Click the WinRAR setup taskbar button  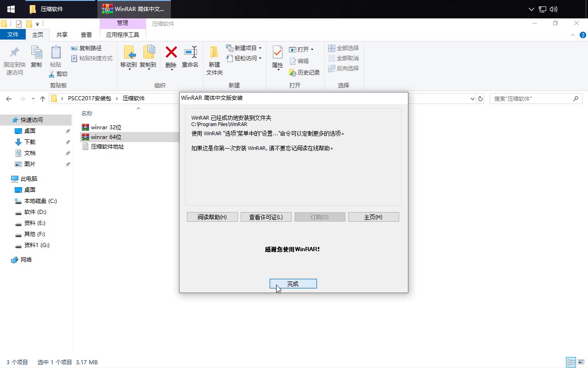pyautogui.click(x=134, y=9)
